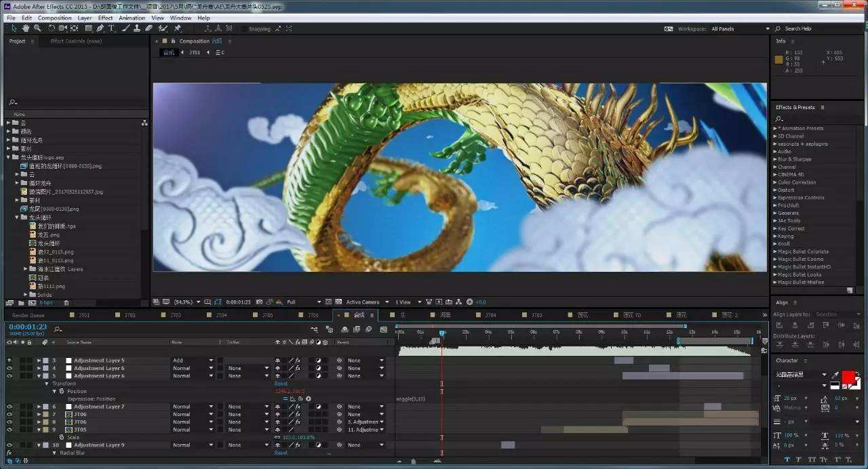Click the eyedropper in Character panel
Image resolution: width=868 pixels, height=469 pixels.
click(835, 374)
